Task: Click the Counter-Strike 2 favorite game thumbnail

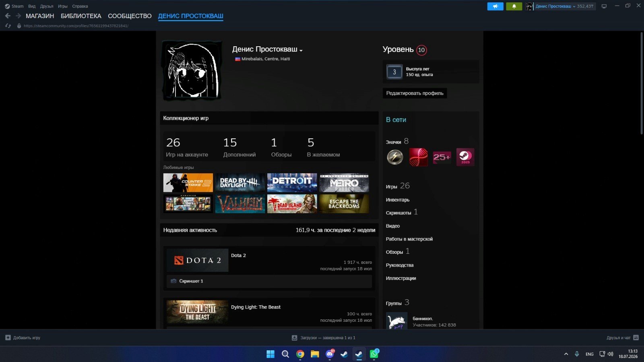Action: 188,183
